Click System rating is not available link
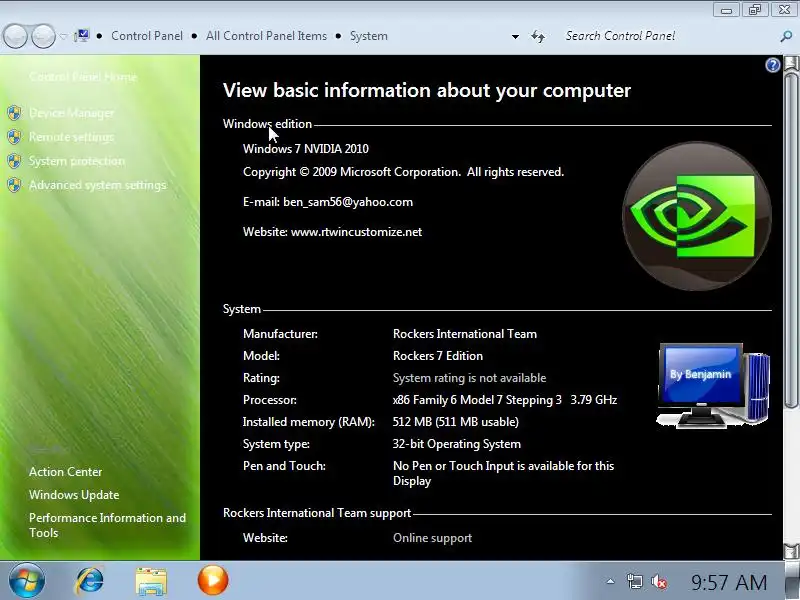800x600 pixels. click(x=469, y=378)
